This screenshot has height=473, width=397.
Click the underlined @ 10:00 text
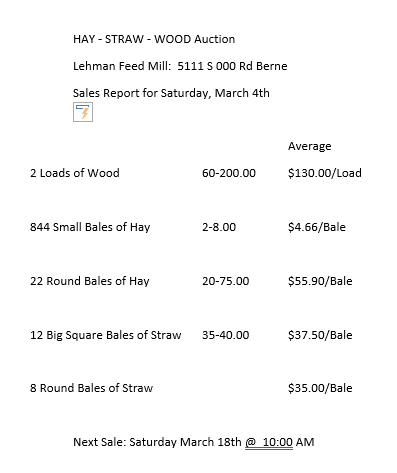269,442
